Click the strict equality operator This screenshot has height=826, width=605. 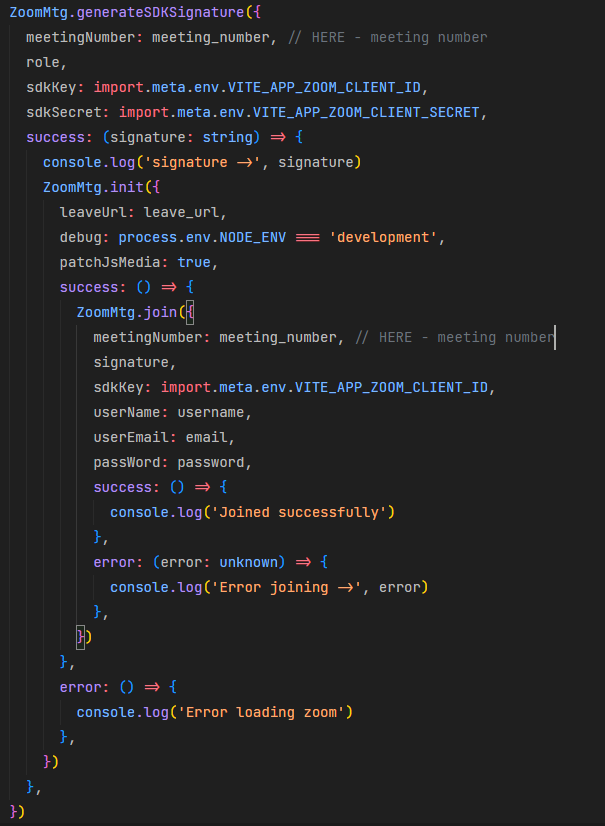tap(307, 238)
